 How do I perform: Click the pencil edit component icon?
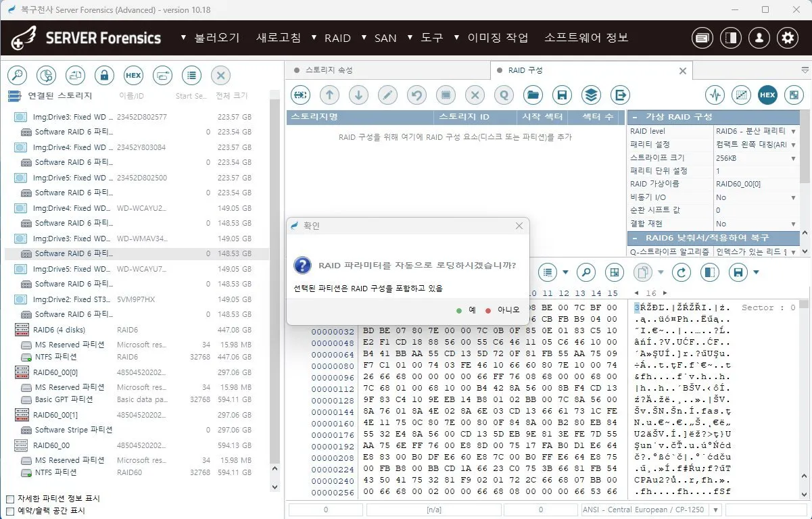tap(387, 95)
